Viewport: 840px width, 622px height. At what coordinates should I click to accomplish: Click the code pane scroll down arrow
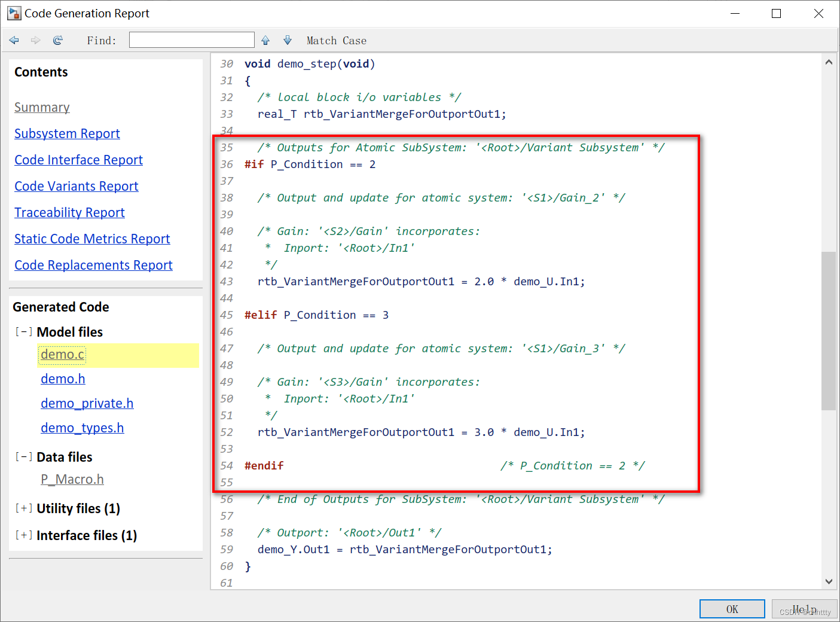click(x=829, y=581)
